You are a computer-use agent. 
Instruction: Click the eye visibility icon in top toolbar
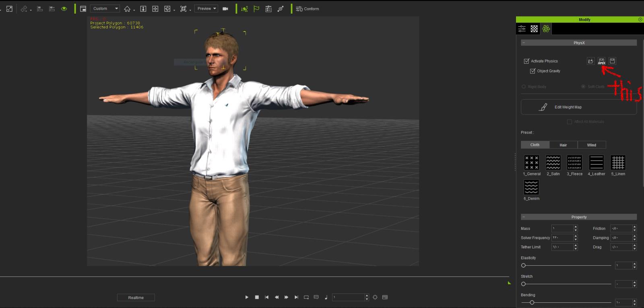pos(64,8)
